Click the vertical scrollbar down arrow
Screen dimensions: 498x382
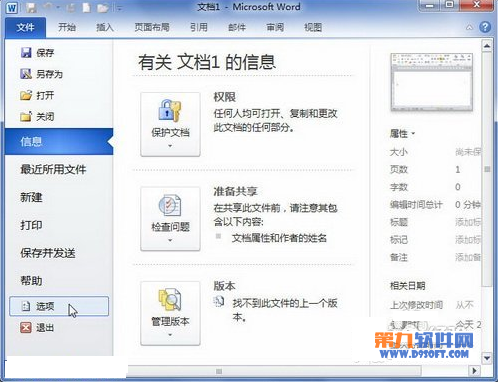click(x=487, y=358)
